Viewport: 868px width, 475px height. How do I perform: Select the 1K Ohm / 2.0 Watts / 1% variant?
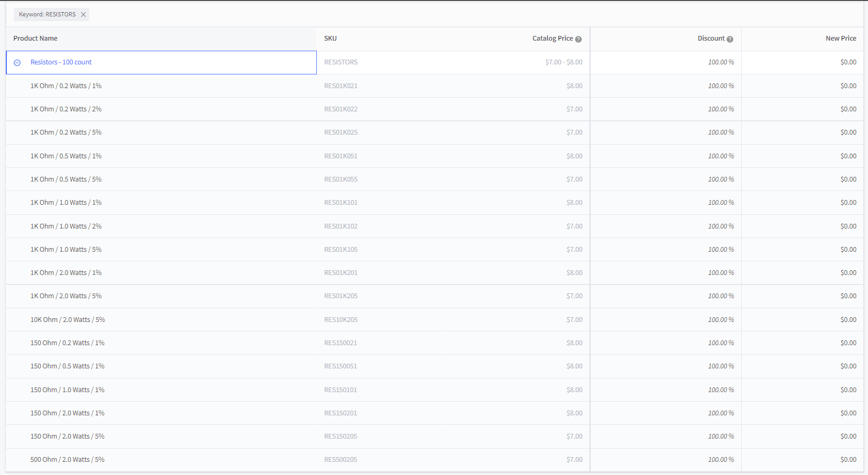[x=66, y=273]
